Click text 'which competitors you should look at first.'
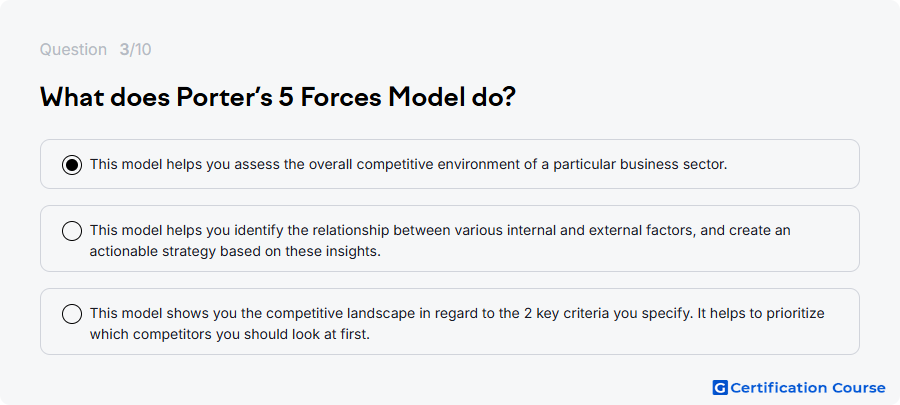Viewport: 900px width, 405px height. 230,334
